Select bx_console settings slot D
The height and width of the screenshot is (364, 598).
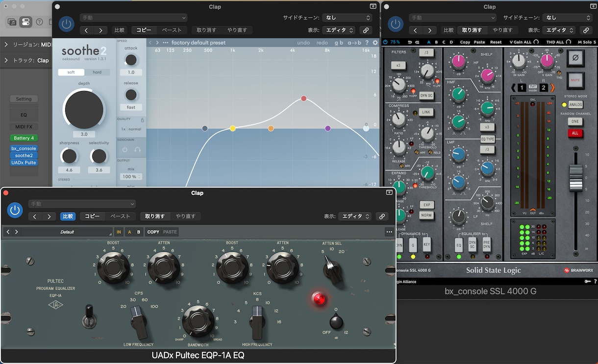click(451, 42)
